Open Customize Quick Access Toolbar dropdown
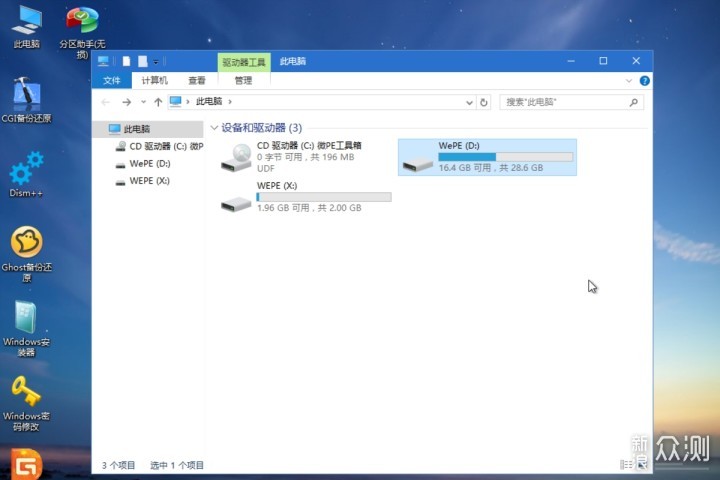720x480 pixels. tap(156, 62)
